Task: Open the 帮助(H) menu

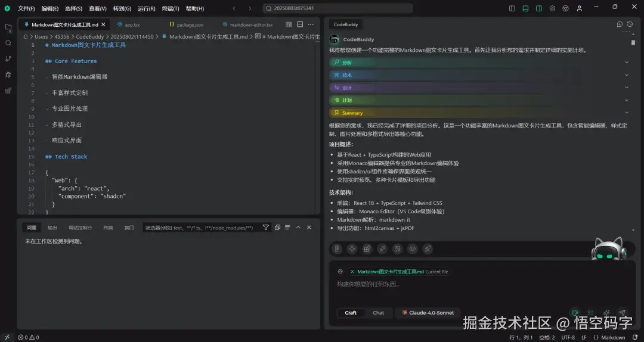Action: pos(194,8)
